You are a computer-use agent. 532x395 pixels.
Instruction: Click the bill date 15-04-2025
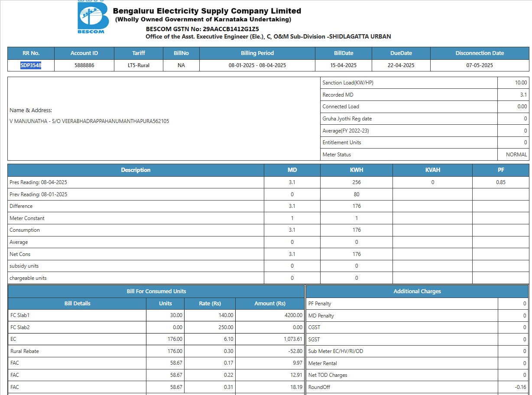(344, 65)
